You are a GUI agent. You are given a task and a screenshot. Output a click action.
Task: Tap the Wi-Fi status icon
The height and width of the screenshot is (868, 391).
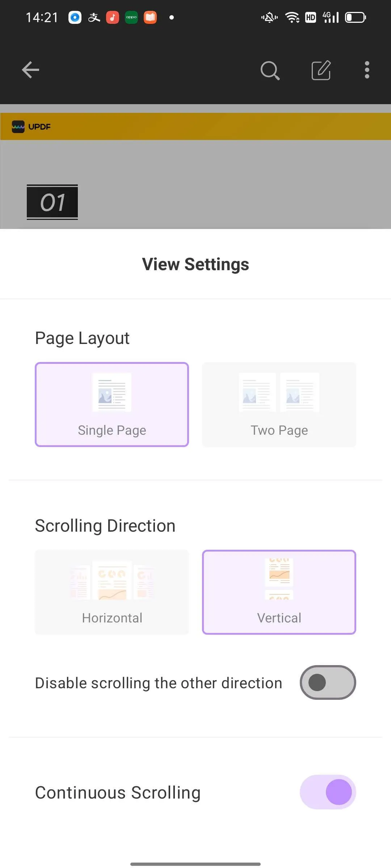point(292,17)
